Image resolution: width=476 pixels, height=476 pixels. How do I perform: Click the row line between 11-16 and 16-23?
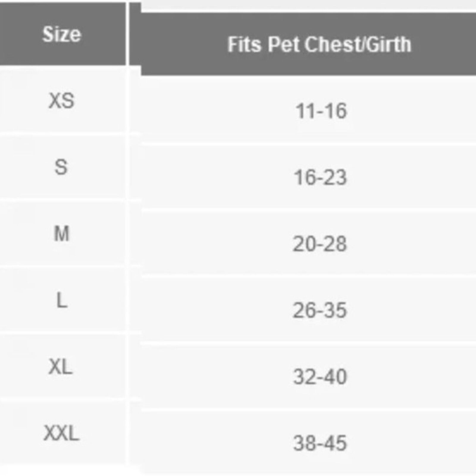coord(309,144)
